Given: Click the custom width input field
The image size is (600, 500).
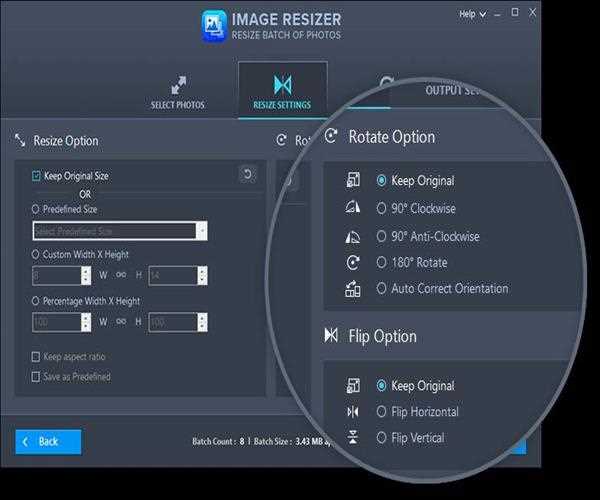Looking at the screenshot, I should coord(54,276).
